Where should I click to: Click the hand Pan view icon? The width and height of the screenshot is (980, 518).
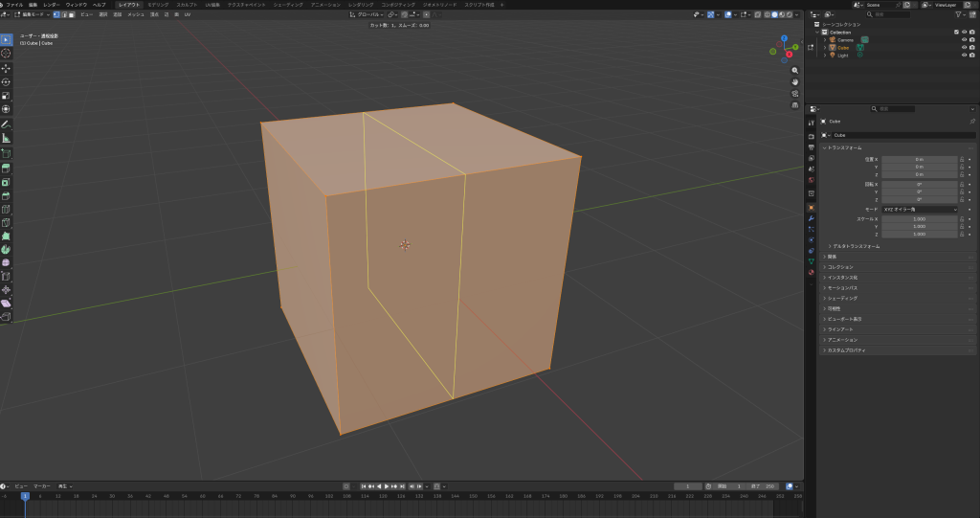click(795, 81)
